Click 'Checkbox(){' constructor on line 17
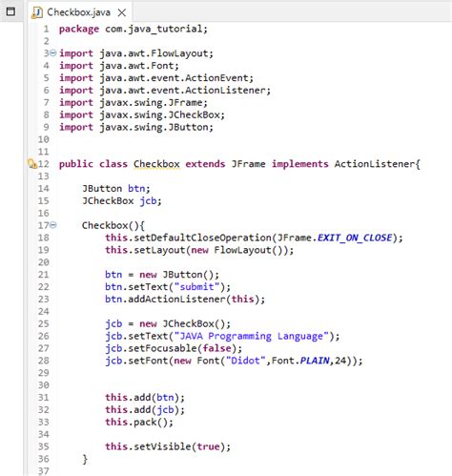The width and height of the screenshot is (452, 476). pos(113,225)
